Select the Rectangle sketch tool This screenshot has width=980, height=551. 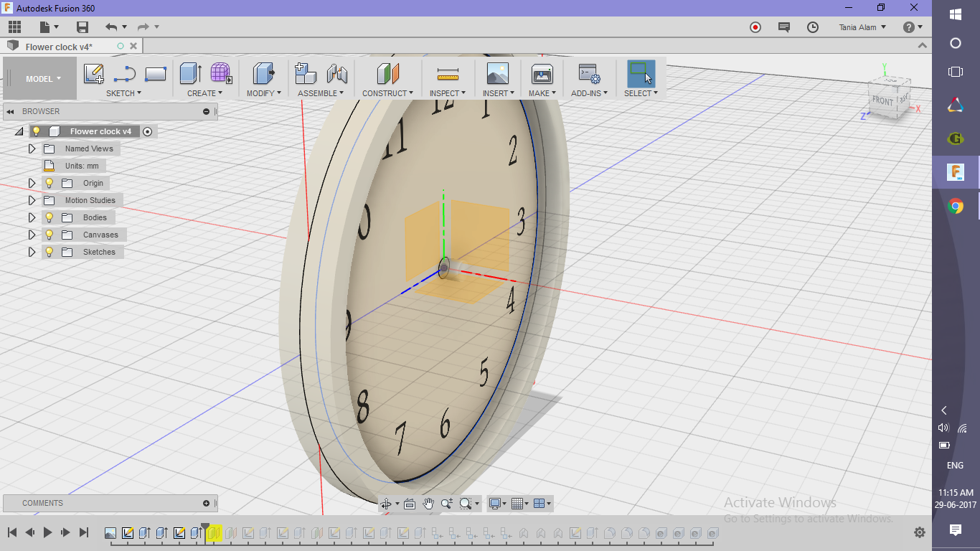pos(156,74)
